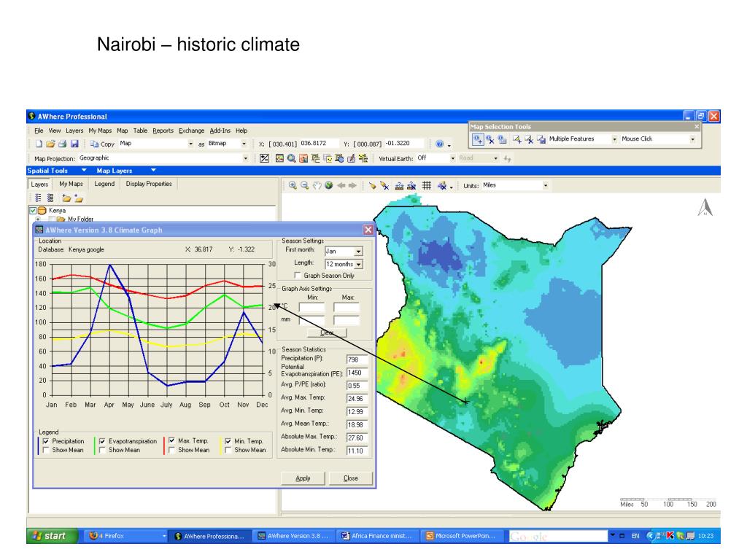Viewport: 747px width, 560px height.
Task: Click the expand-all tree icon in Layers panel
Action: (38, 198)
